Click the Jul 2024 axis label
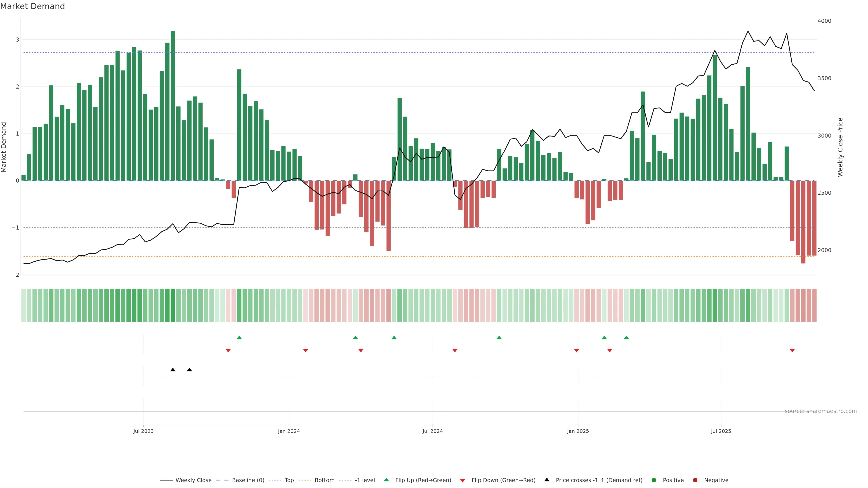 click(x=433, y=431)
